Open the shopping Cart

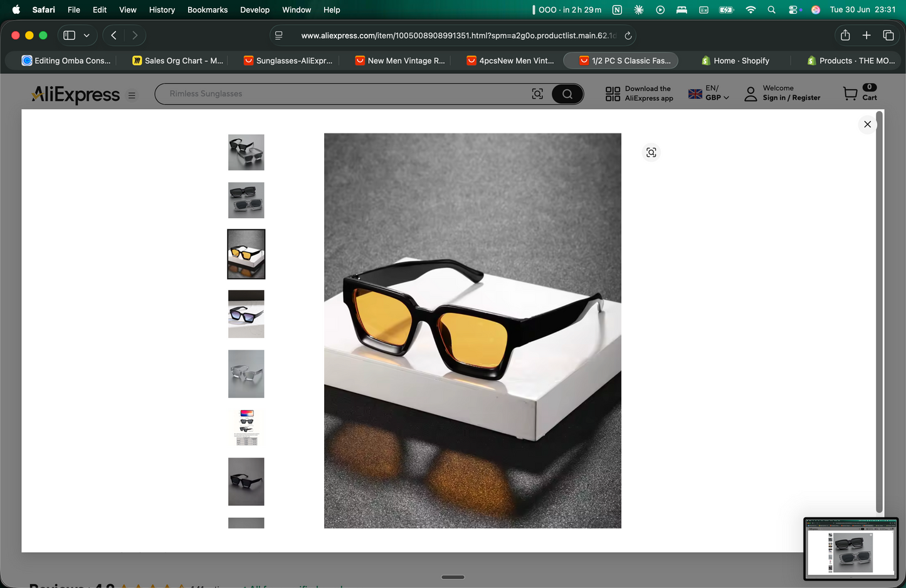coord(860,93)
